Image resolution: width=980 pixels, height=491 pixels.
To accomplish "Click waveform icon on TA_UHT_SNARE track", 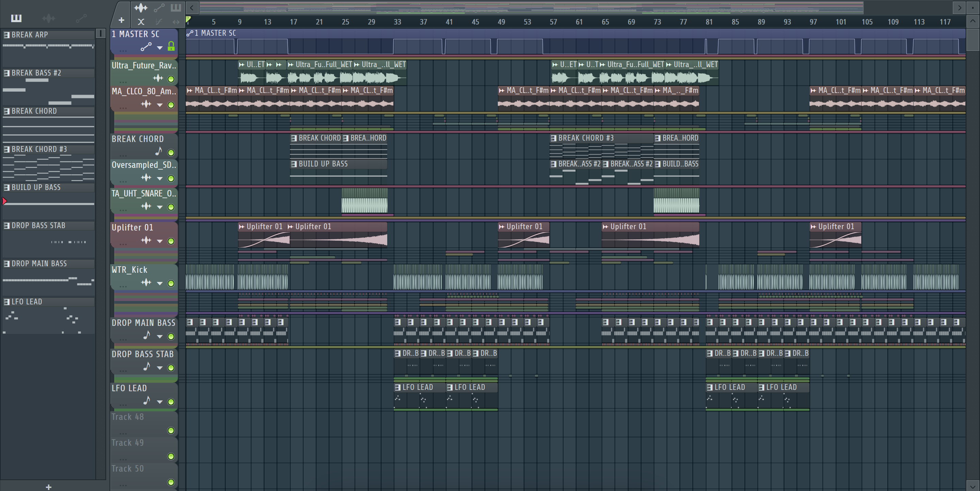I will pos(146,206).
